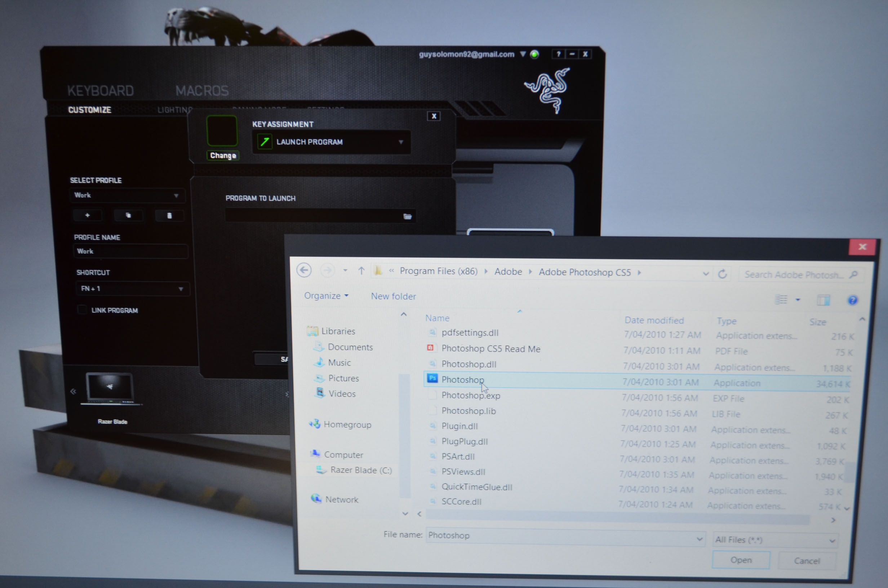Click the Open button
This screenshot has height=588, width=888.
click(741, 560)
